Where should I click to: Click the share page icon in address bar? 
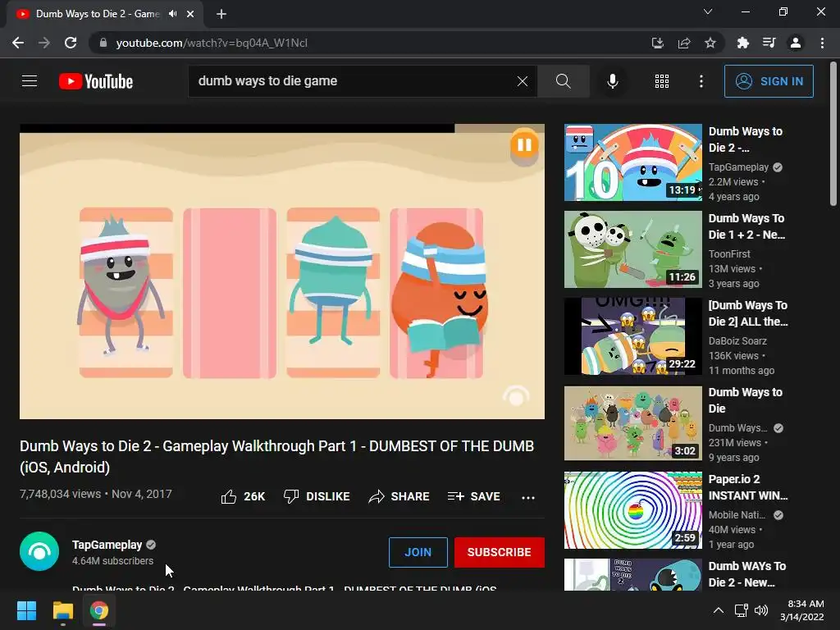point(684,43)
